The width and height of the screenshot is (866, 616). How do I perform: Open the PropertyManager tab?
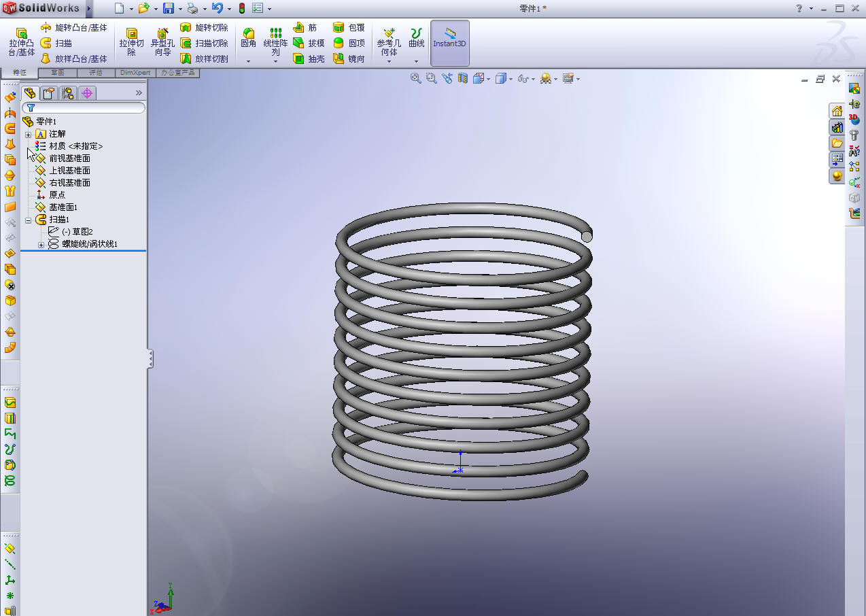tap(49, 93)
